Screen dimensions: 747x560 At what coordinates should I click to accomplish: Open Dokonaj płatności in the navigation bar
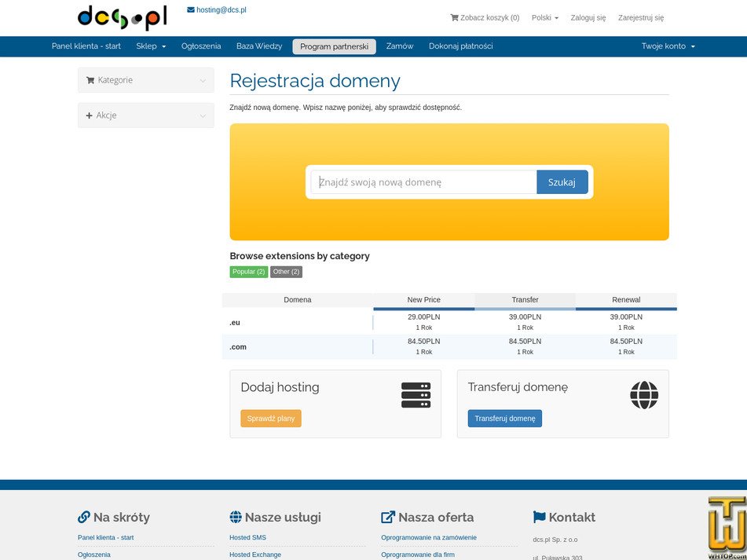click(x=460, y=46)
